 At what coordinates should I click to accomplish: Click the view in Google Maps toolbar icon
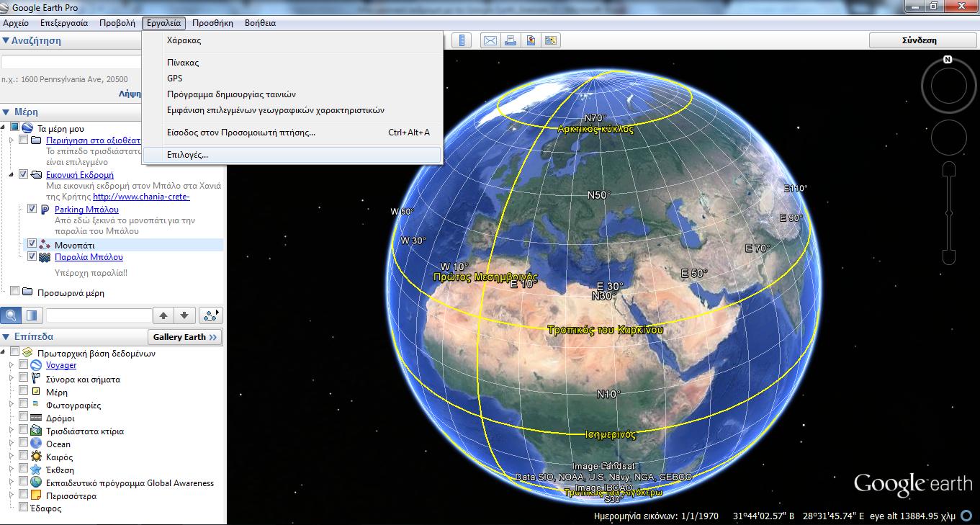point(552,40)
